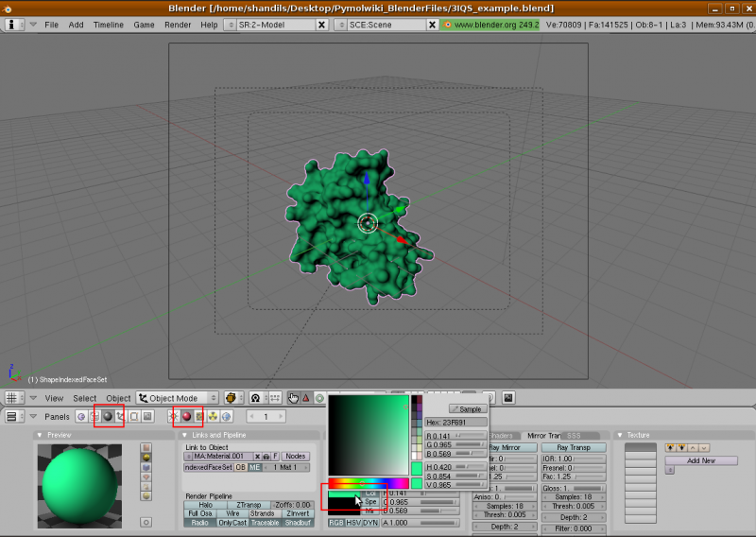This screenshot has height=537, width=756.
Task: Click the rainbow hue strip
Action: pos(368,483)
